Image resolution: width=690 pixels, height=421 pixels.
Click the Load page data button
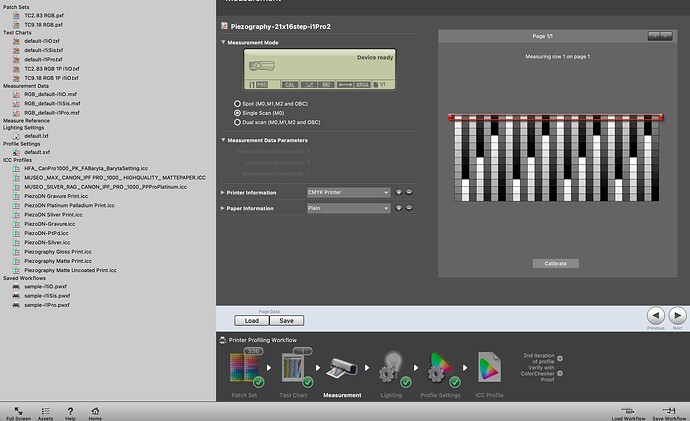click(251, 320)
